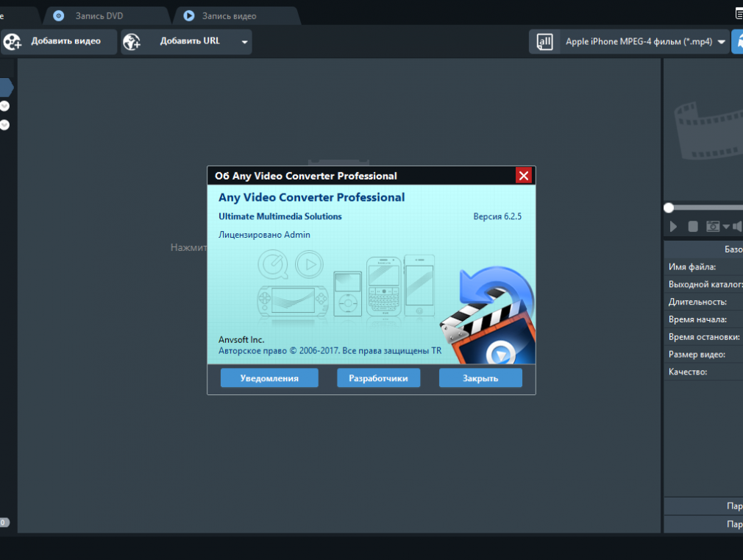
Task: Click the upper round chevron in left sidebar
Action: pyautogui.click(x=4, y=106)
